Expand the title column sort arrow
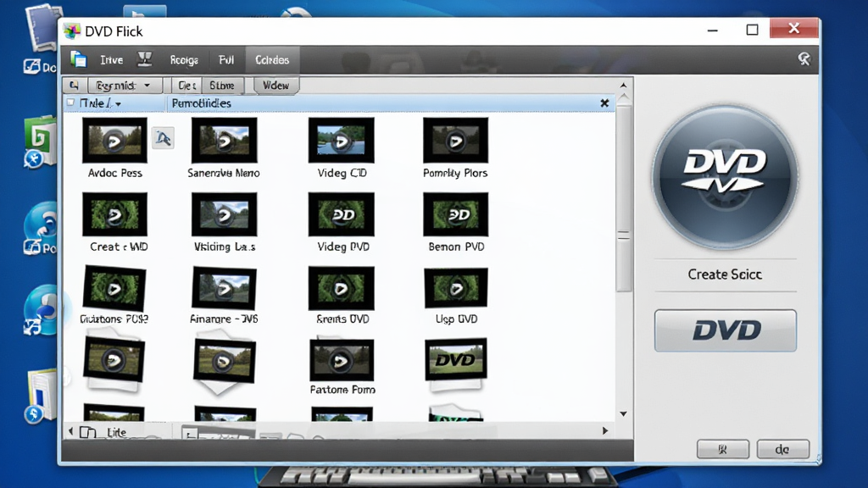Viewport: 868px width, 488px height. 119,104
